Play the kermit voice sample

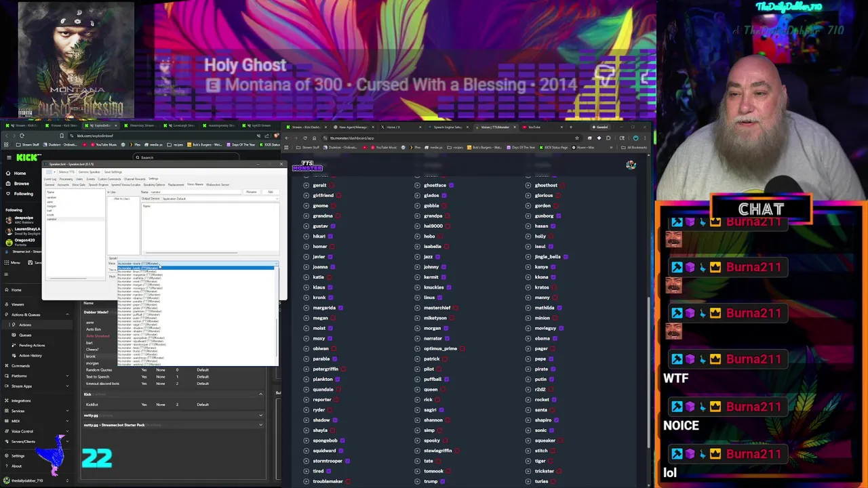point(416,277)
